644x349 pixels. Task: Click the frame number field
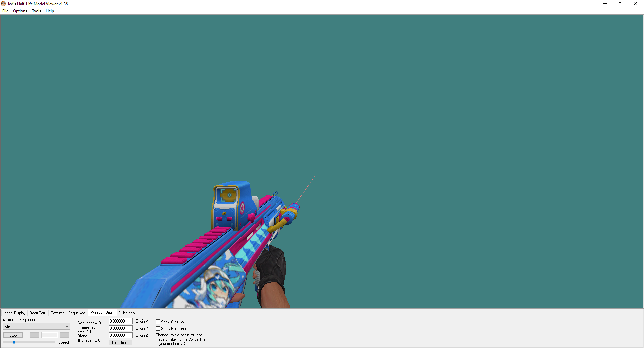pos(50,335)
